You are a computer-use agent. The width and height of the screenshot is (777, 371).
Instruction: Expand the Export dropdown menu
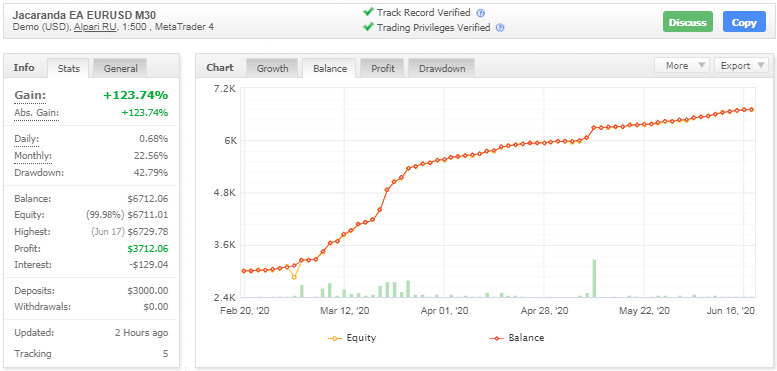coord(741,65)
